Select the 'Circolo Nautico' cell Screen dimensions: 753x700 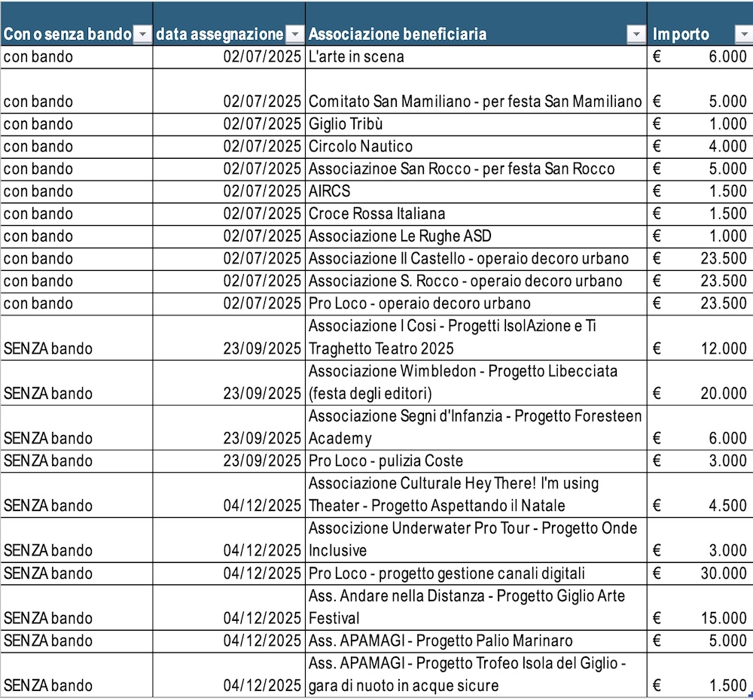click(x=361, y=146)
